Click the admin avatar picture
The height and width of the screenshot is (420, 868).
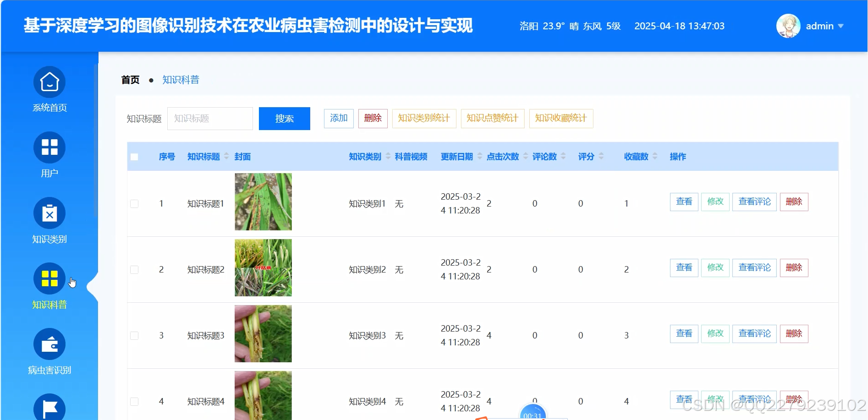point(788,26)
